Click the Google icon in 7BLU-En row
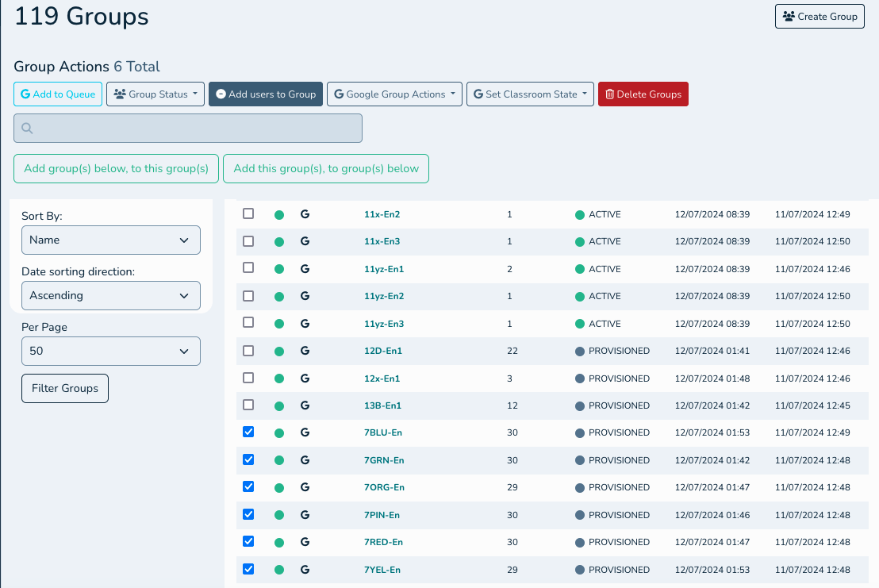 (x=305, y=433)
